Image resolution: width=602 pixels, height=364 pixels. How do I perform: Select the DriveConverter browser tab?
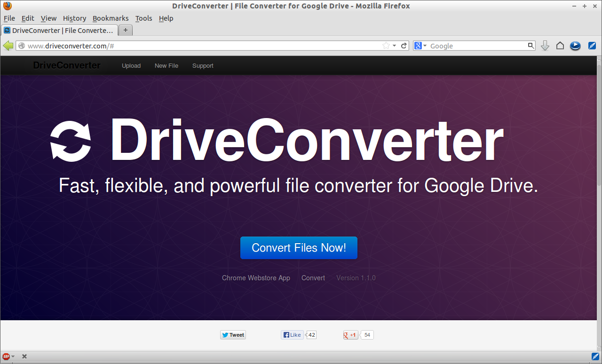point(59,30)
